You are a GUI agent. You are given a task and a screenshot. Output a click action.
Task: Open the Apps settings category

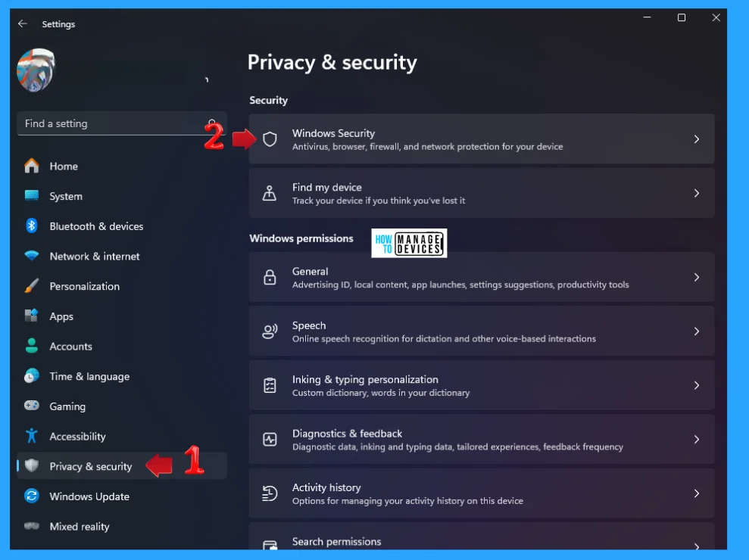pos(61,316)
